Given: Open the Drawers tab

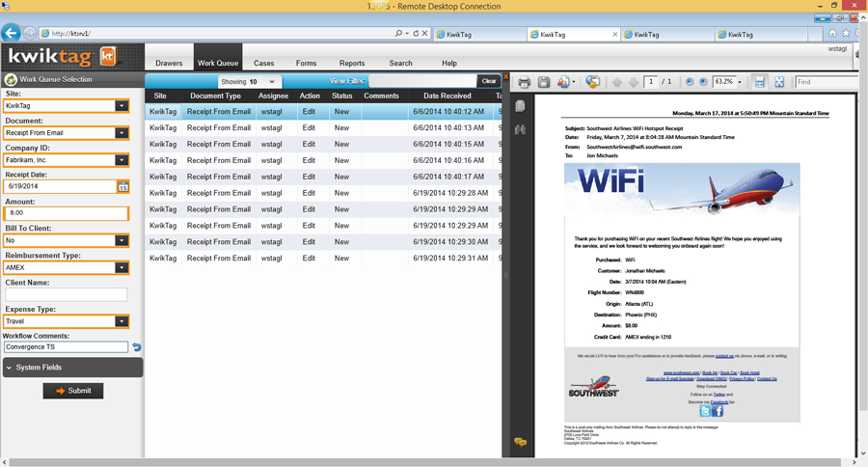Looking at the screenshot, I should 169,63.
